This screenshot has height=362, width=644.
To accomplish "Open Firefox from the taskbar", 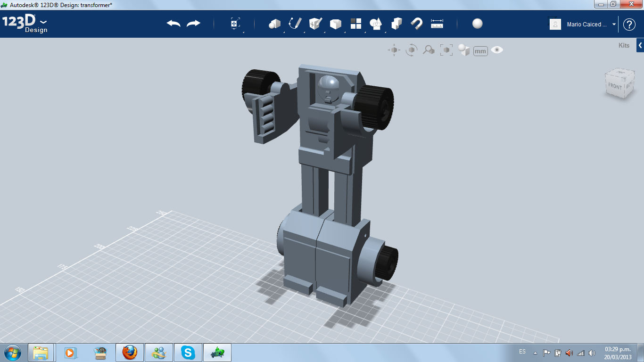I will pos(130,352).
